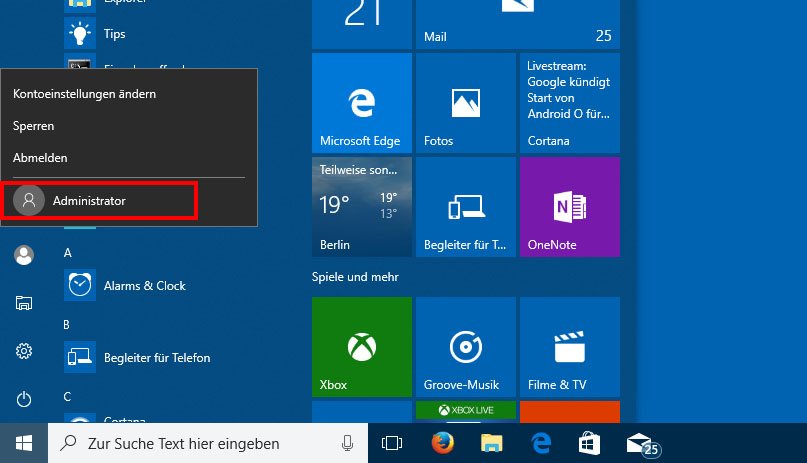807x463 pixels.
Task: Open Alarms & Clock from app list
Action: click(x=144, y=286)
